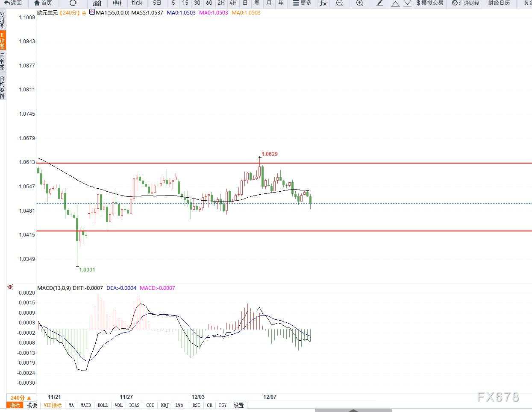Click the upper red resistance line
Screen dimensions: 532x412
[x=284, y=163]
